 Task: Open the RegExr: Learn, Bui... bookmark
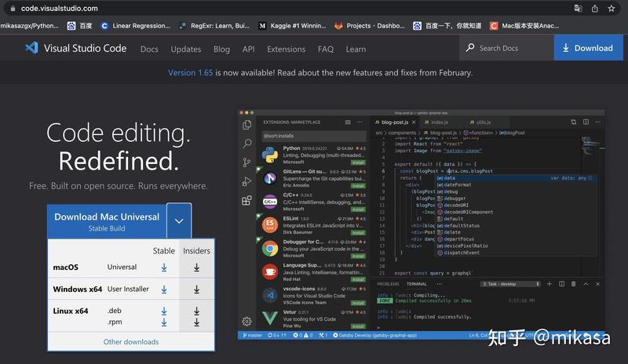(x=214, y=26)
